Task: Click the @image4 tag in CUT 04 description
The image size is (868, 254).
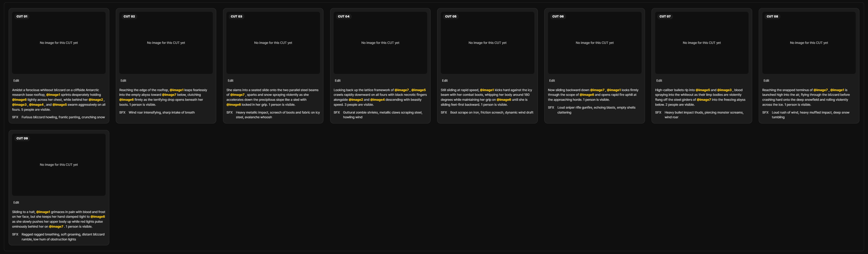Action: [x=377, y=100]
